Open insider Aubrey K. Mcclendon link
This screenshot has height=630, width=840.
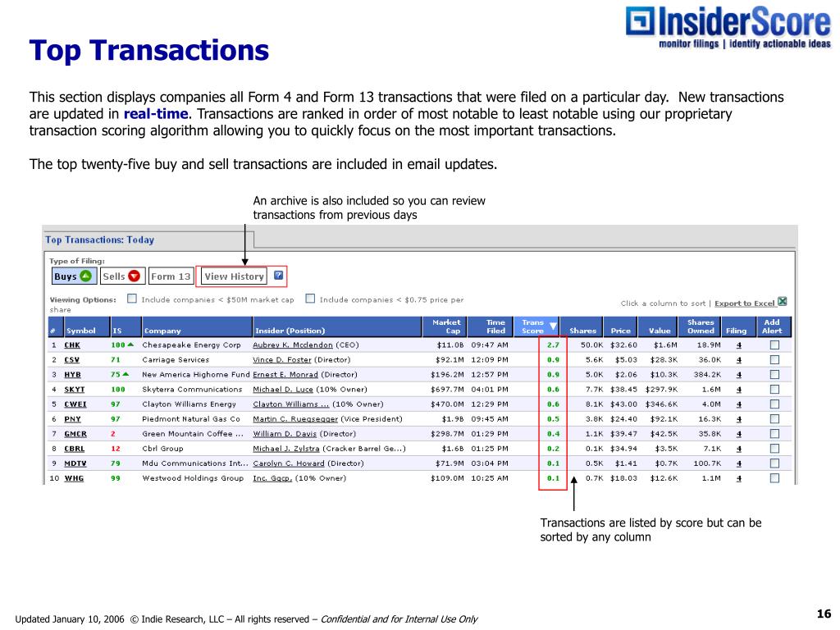click(293, 345)
